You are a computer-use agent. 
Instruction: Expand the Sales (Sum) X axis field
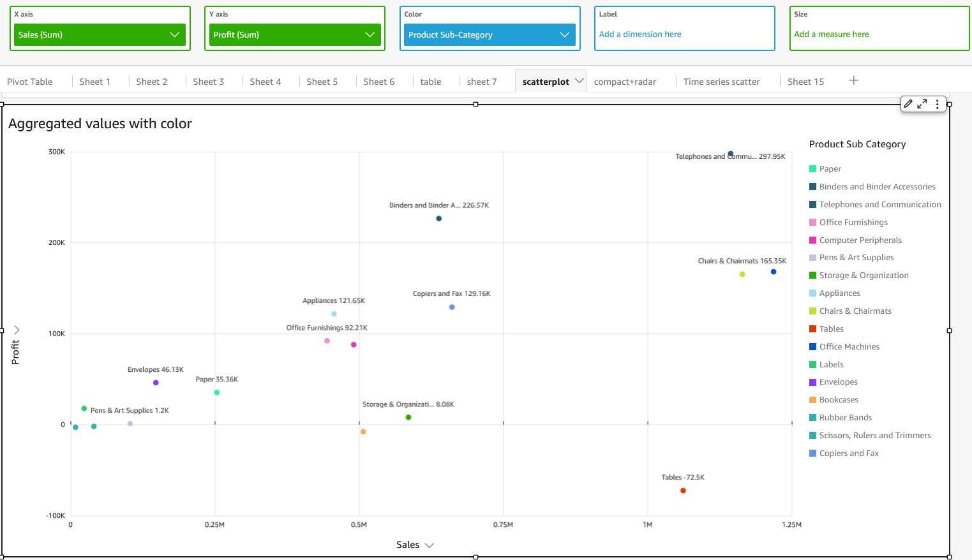[x=174, y=34]
